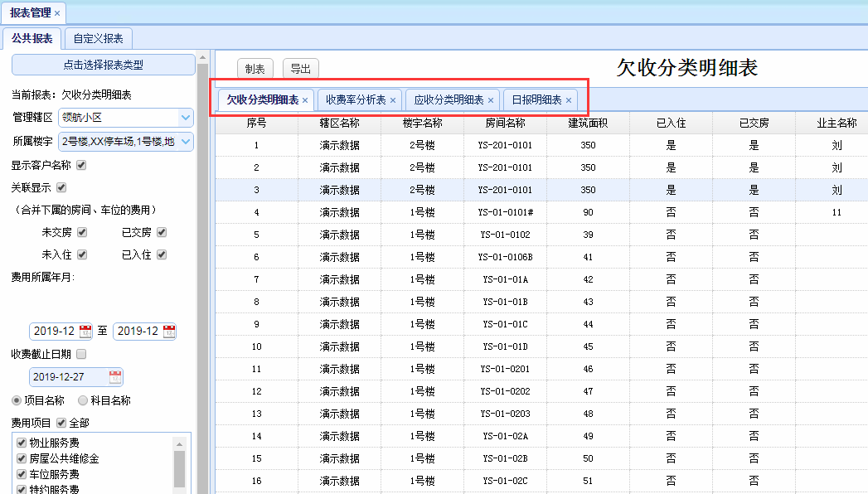Screen dimensions: 868x494
Task: Uncheck 物业服务费 in the fee item list
Action: pos(22,443)
